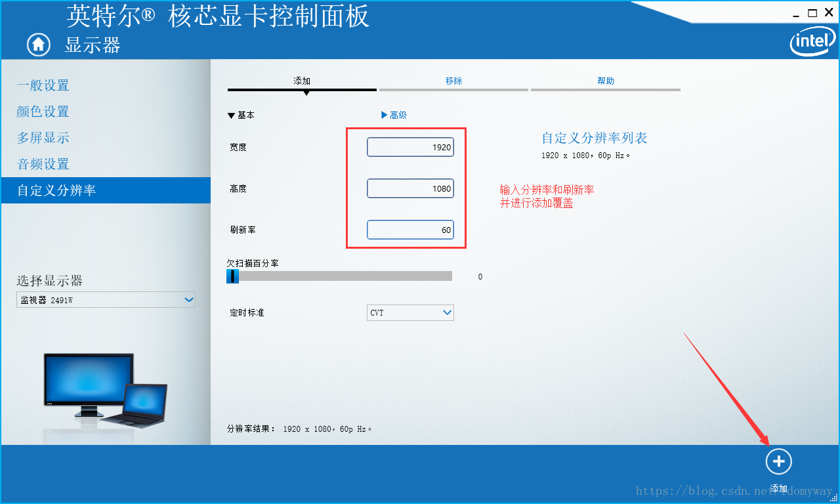
Task: Switch to the 移除 tab
Action: 453,82
